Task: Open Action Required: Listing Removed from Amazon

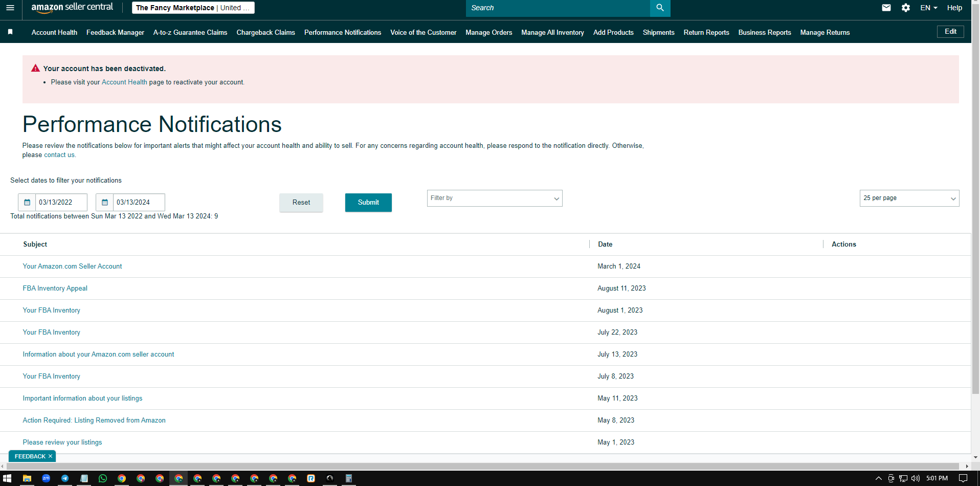Action: point(94,421)
